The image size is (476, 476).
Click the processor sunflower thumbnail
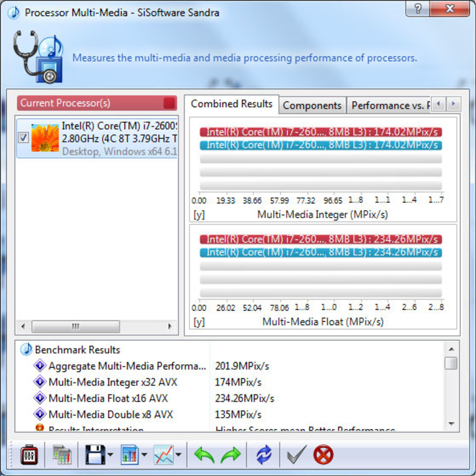tap(45, 138)
